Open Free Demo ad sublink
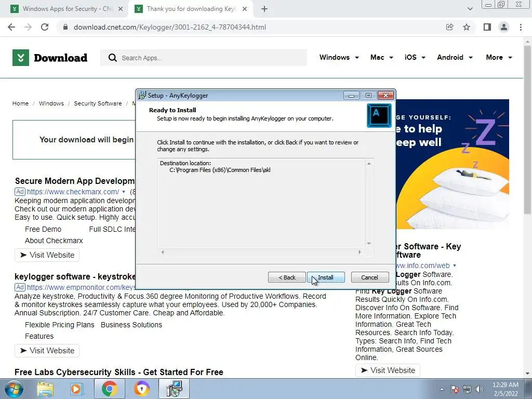This screenshot has height=399, width=532. click(43, 229)
